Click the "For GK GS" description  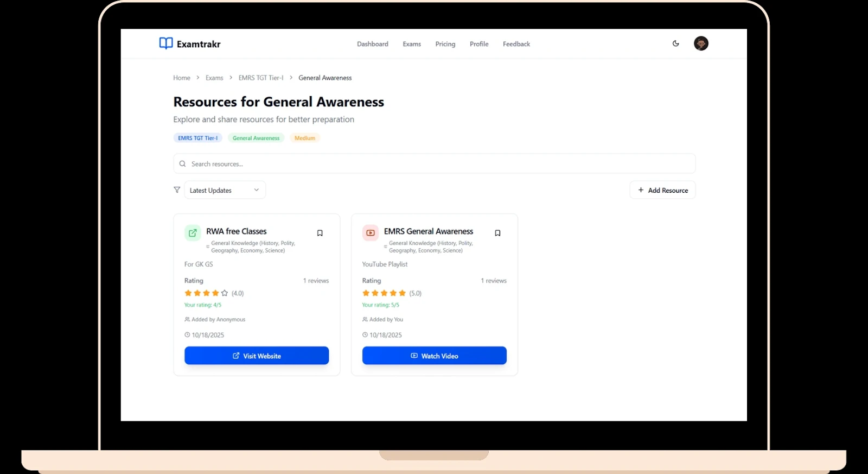(x=199, y=264)
